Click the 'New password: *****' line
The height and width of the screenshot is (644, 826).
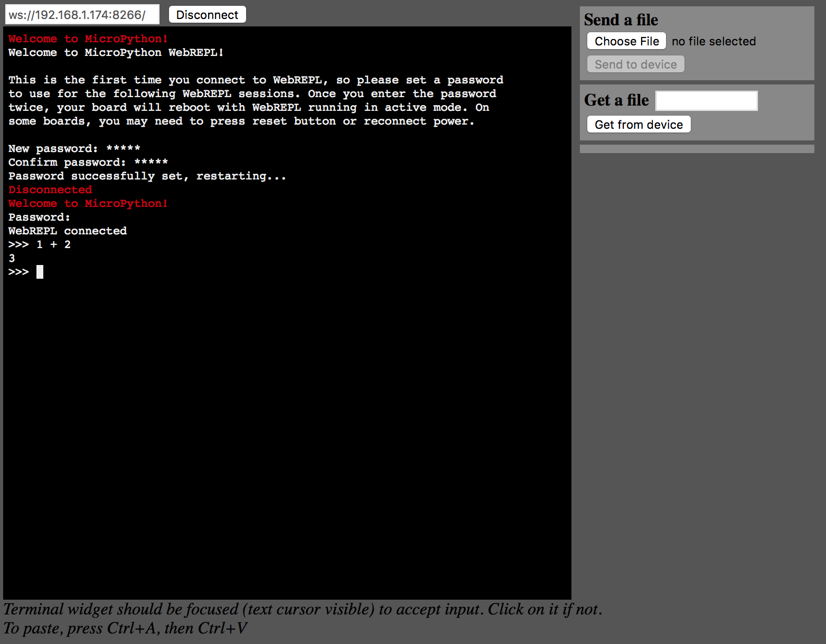[x=74, y=148]
